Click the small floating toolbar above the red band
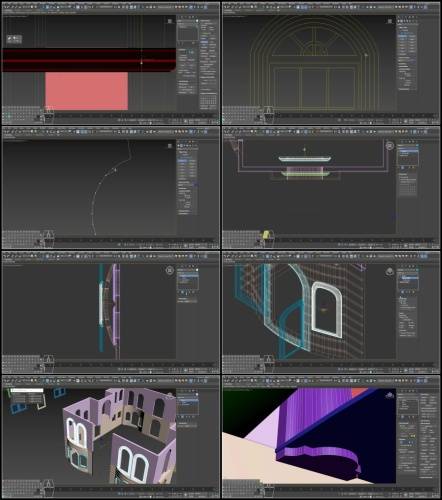This screenshot has height=500, width=442. pyautogui.click(x=14, y=39)
